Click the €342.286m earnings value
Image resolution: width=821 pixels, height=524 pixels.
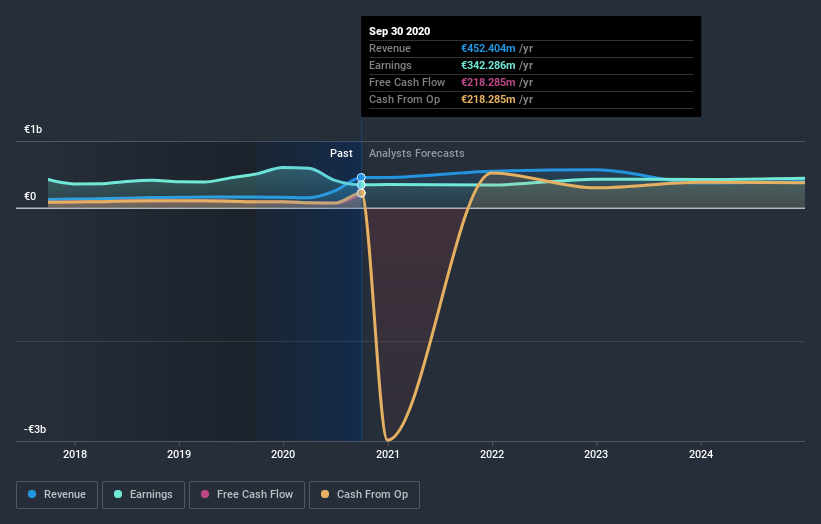488,65
